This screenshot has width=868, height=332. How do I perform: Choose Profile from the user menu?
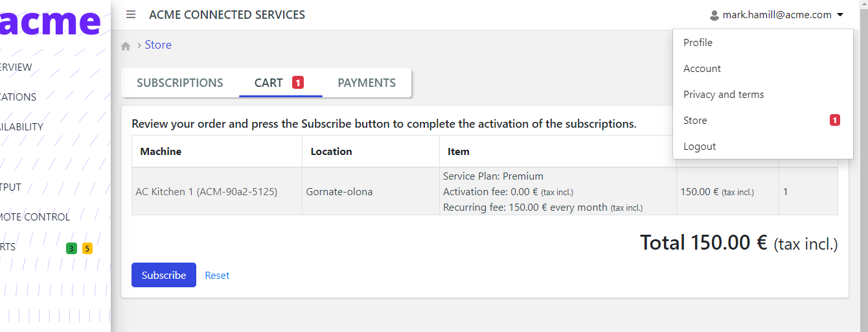[698, 43]
